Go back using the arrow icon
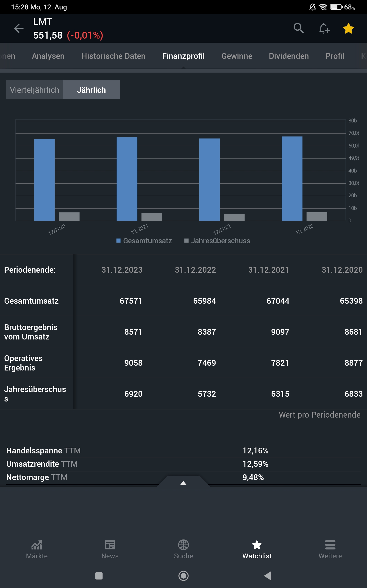 [x=18, y=28]
